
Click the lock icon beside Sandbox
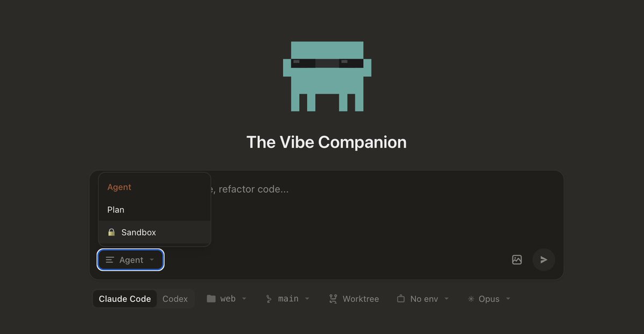[111, 232]
